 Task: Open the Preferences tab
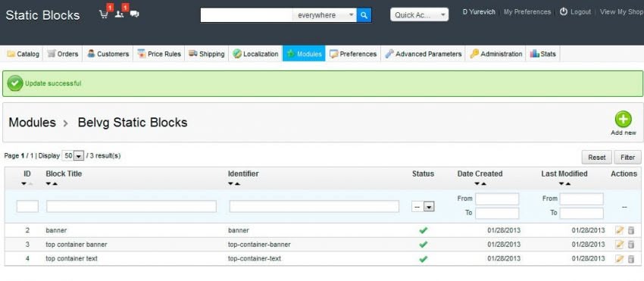(353, 54)
